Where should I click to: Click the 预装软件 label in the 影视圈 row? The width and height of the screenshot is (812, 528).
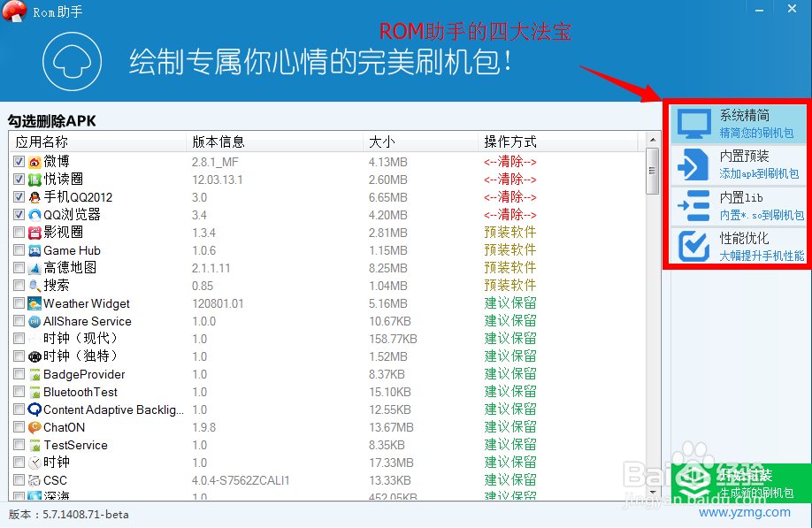point(510,233)
